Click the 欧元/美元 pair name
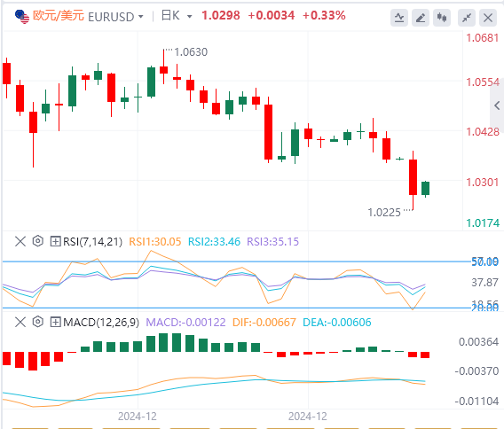This screenshot has height=429, width=504. tap(59, 15)
